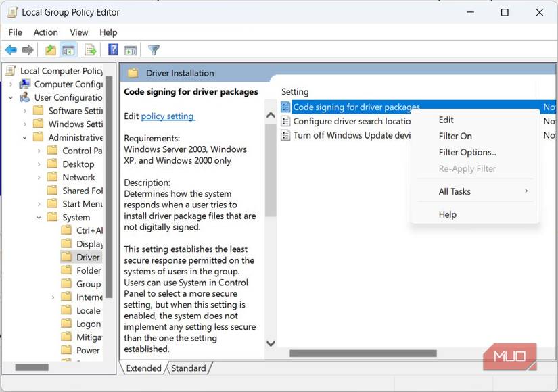This screenshot has height=392, width=558.
Task: Toggle the Show/Hide Console Tree icon
Action: [x=68, y=49]
